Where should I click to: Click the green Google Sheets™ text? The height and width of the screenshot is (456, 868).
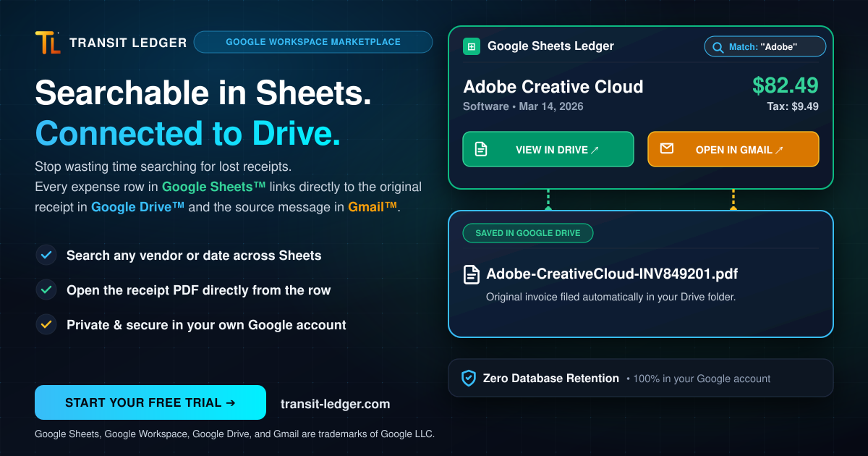[x=214, y=187]
